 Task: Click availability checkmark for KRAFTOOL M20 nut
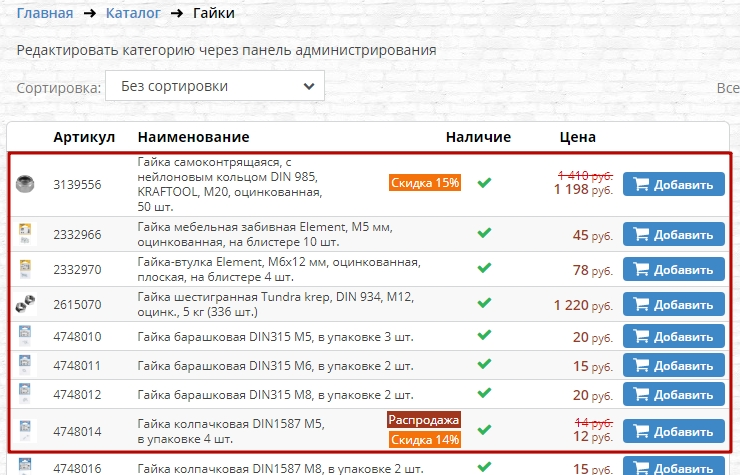click(485, 183)
